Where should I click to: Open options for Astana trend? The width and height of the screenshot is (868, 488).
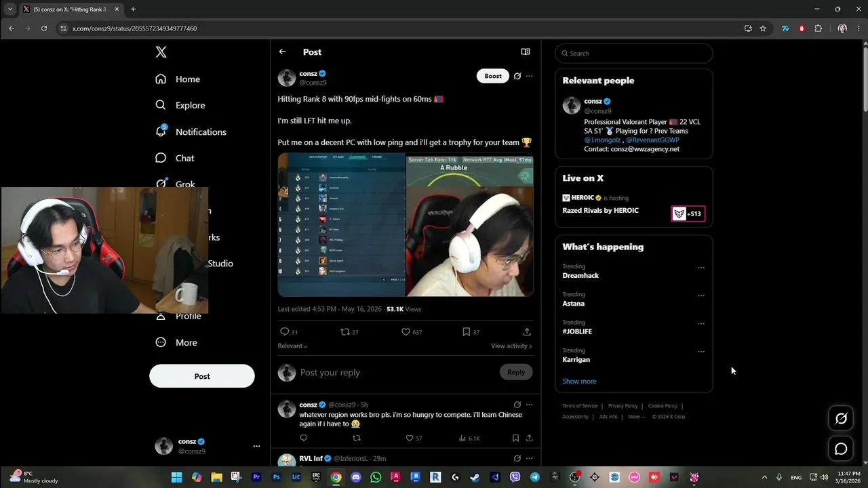[x=701, y=296]
